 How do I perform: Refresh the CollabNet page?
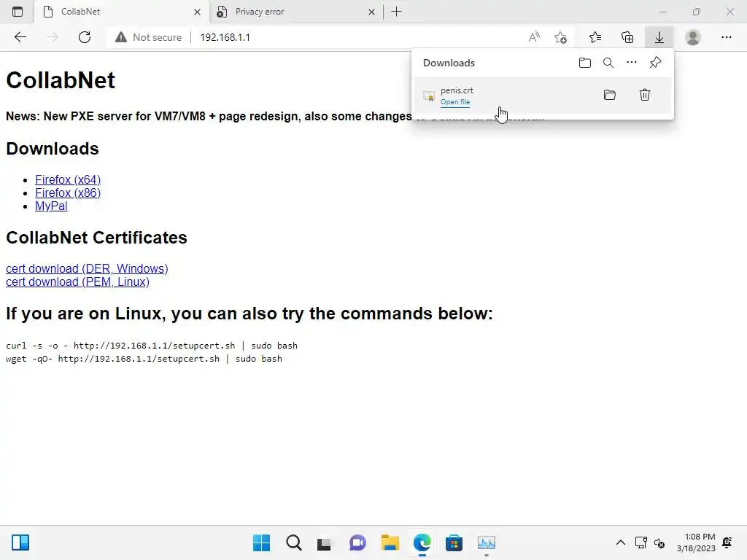pos(85,37)
